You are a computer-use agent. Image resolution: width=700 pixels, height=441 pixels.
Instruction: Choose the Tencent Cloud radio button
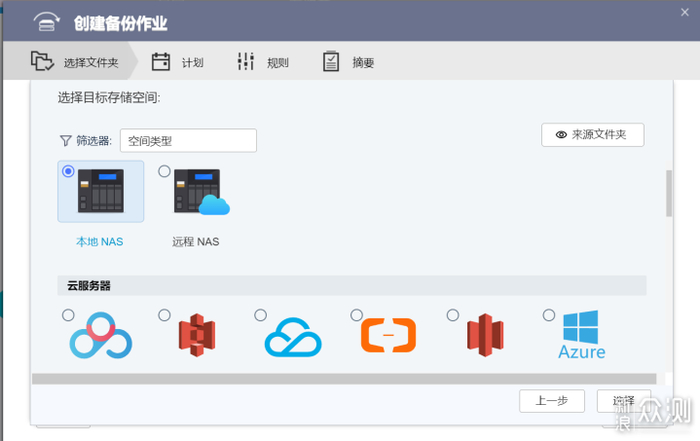(x=260, y=315)
